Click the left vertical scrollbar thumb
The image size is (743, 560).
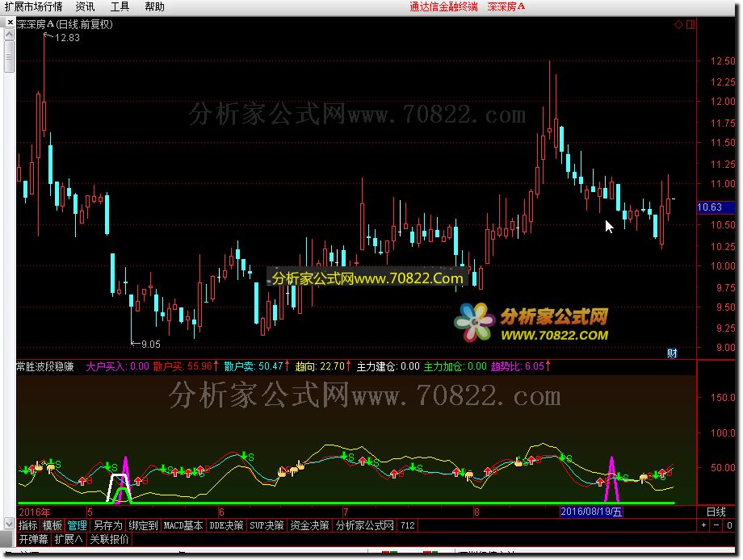coord(9,56)
